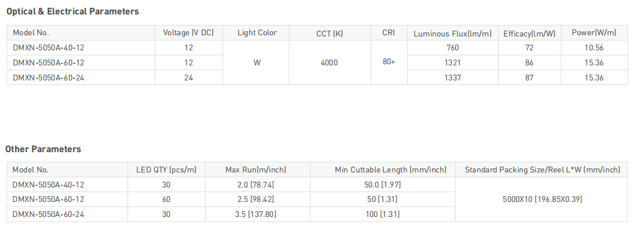644x228 pixels.
Task: Select DMXN-5050A-60-24 in the optical table
Action: (49, 78)
